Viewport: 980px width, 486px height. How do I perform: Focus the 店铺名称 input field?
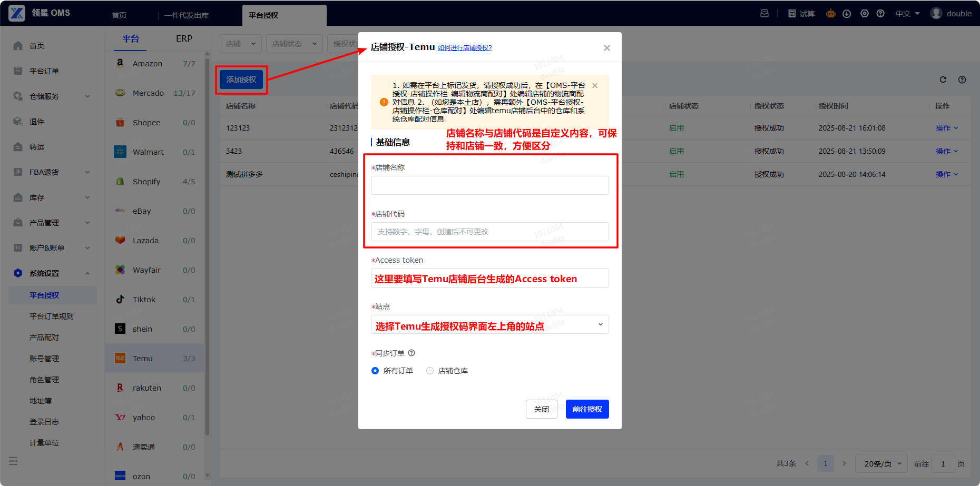click(x=490, y=185)
